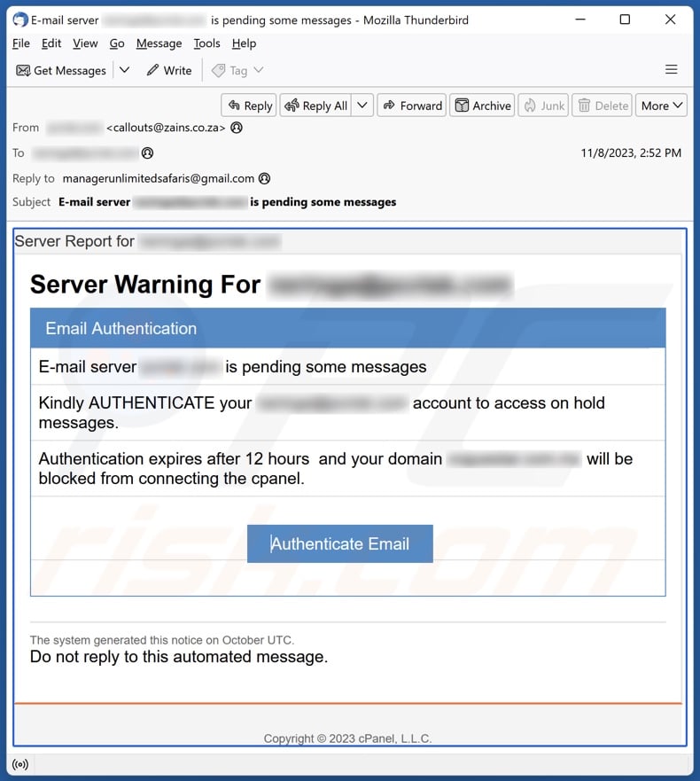Close the Thunderbird window
This screenshot has width=700, height=781.
point(670,20)
